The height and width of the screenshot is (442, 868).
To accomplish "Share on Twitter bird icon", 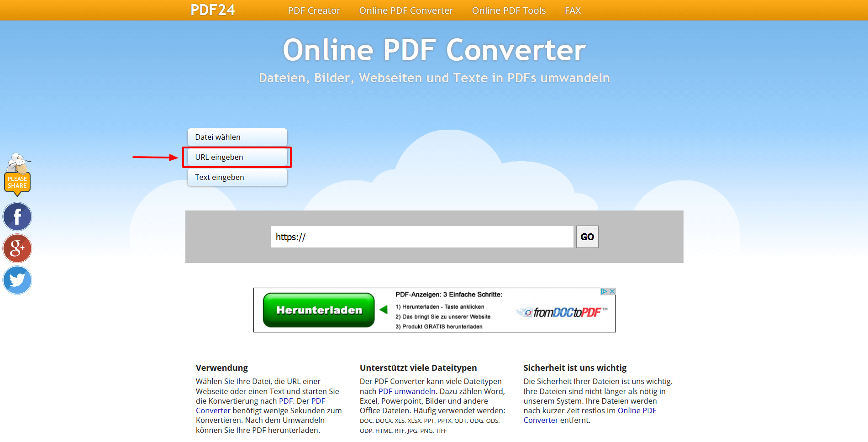I will tap(17, 280).
